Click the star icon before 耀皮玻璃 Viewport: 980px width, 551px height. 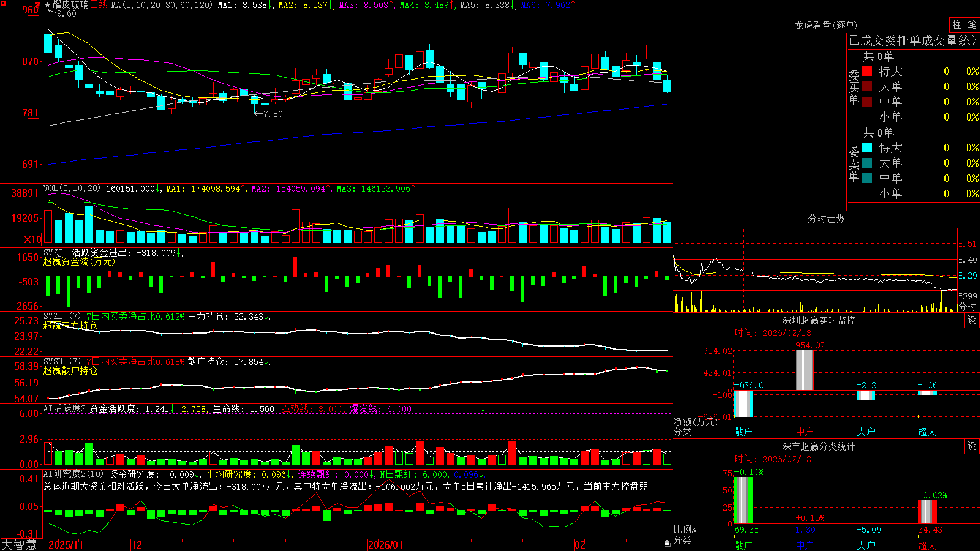pyautogui.click(x=47, y=5)
